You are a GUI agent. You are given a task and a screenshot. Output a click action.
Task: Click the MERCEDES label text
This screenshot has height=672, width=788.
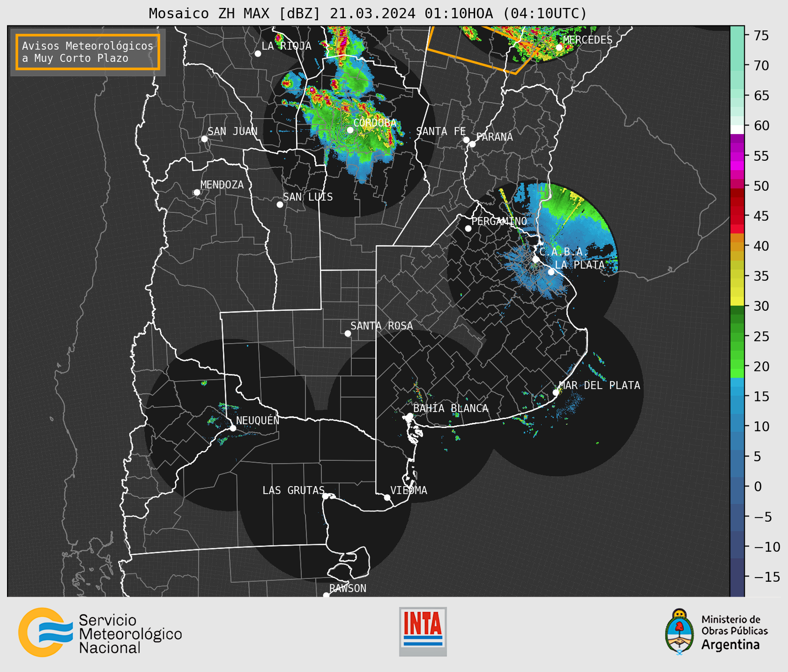click(x=588, y=40)
